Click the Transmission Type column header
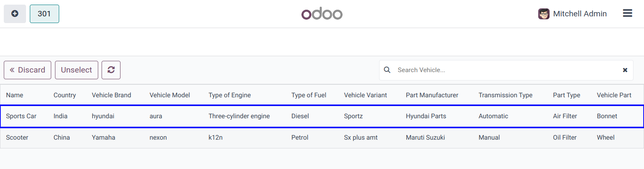This screenshot has height=169, width=644. pyautogui.click(x=505, y=95)
